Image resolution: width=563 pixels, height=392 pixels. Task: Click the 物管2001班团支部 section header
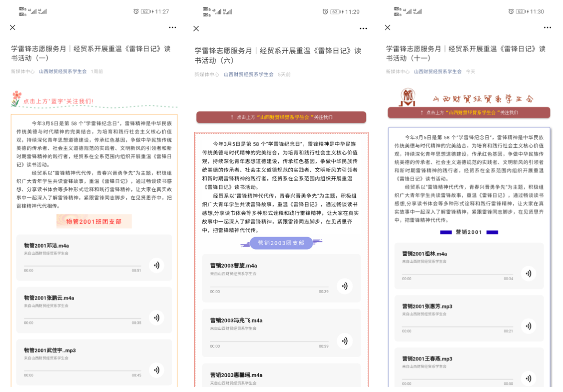94,221
